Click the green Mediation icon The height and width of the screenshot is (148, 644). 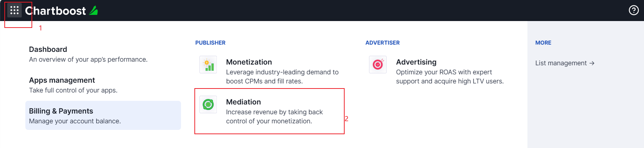(x=208, y=104)
